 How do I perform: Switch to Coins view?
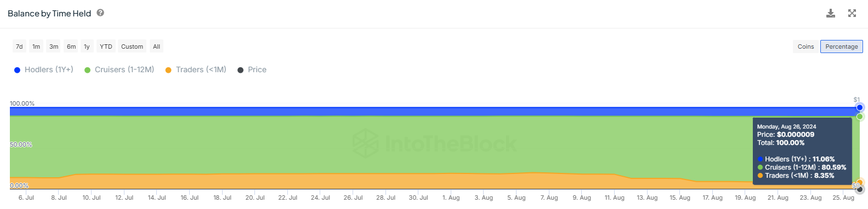[x=805, y=47]
